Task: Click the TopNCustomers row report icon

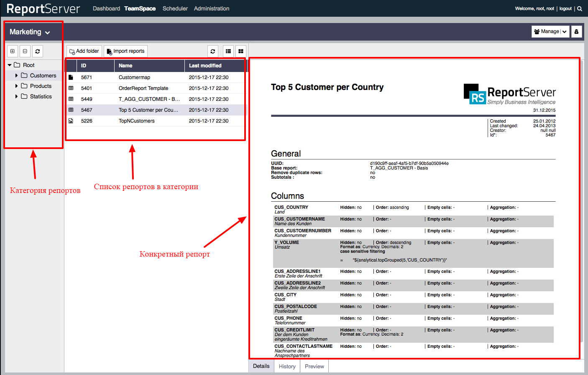Action: (71, 121)
